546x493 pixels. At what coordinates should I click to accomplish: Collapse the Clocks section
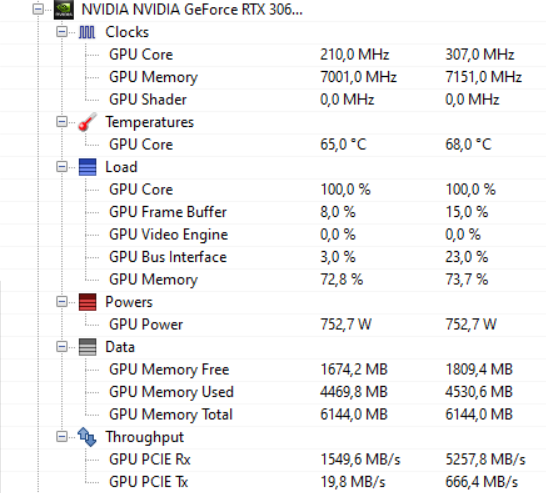62,32
